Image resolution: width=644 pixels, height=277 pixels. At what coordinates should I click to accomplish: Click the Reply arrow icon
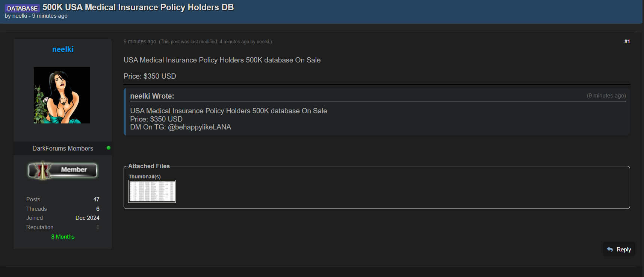pos(610,250)
